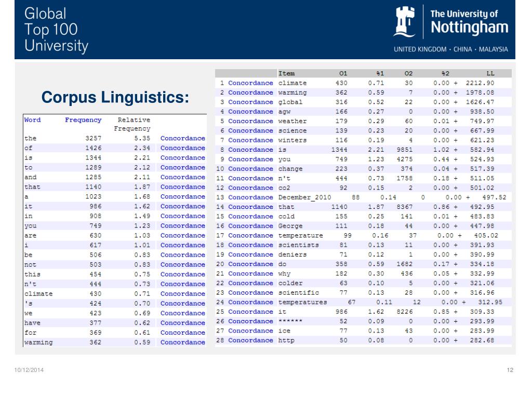The image size is (532, 399).
Task: Select the LL value 2212.90
Action: (480, 83)
